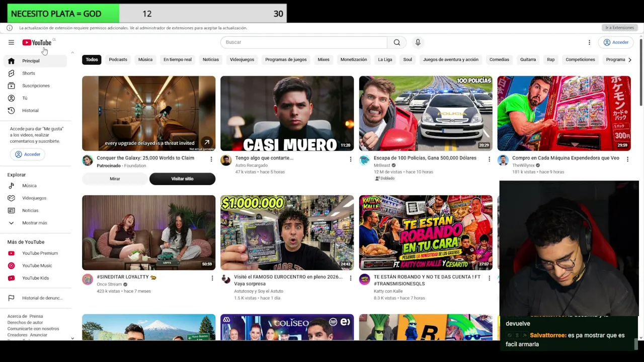Open Astro Recargado channel avatar
The image size is (644, 362).
tap(226, 160)
